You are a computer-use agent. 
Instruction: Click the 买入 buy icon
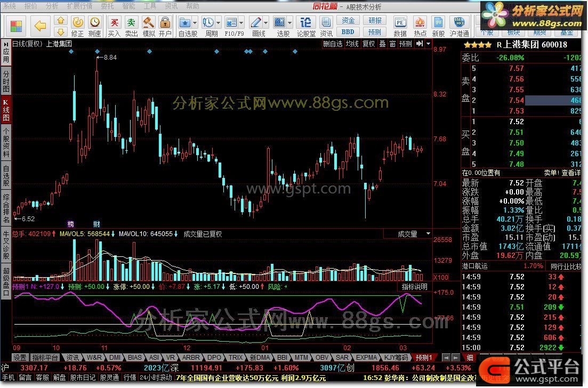114,22
